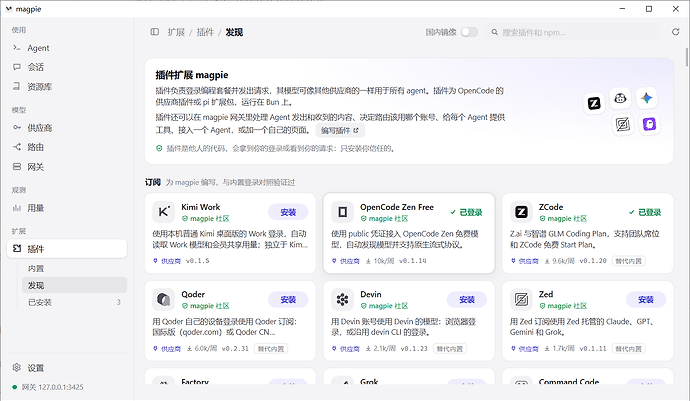Click the 已登录 status on OpenCode Zen Free
The image size is (690, 401).
pos(466,212)
